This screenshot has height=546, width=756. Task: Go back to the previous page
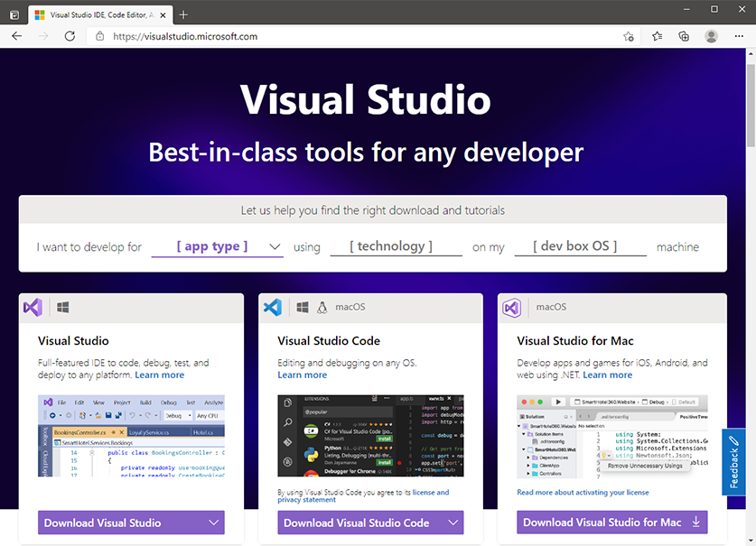pos(17,36)
